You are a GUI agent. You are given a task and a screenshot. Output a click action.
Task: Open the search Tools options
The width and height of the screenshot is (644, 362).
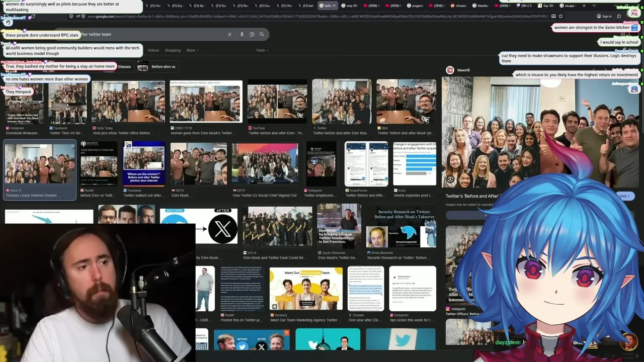(x=262, y=50)
